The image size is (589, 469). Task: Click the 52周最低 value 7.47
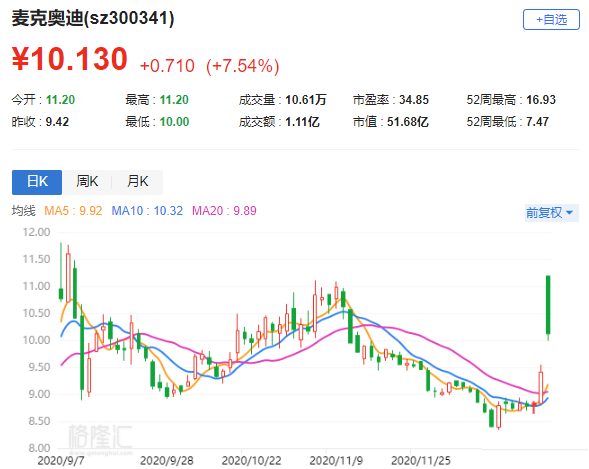tap(537, 122)
